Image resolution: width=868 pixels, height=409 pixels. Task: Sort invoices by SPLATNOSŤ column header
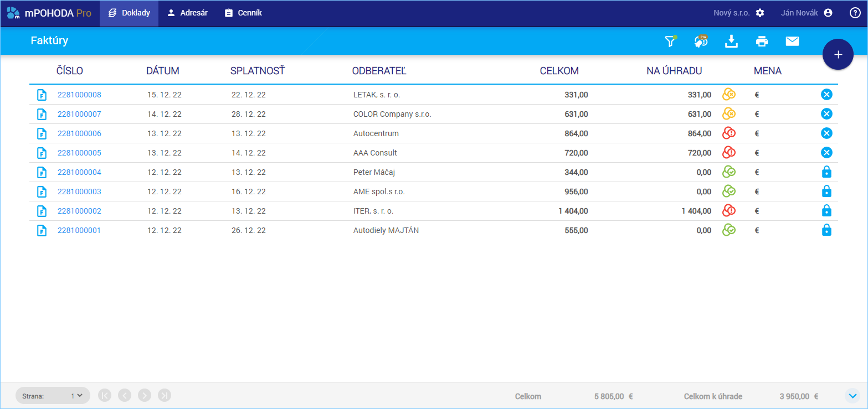257,71
